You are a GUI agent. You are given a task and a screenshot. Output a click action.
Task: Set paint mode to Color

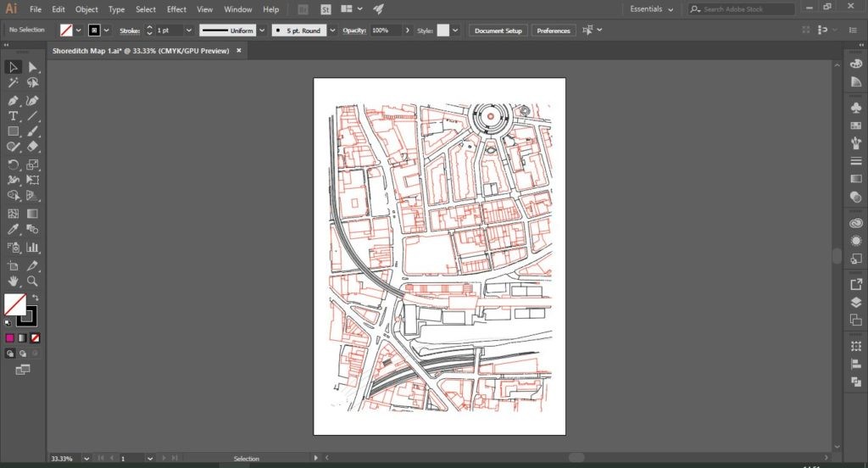(10, 337)
